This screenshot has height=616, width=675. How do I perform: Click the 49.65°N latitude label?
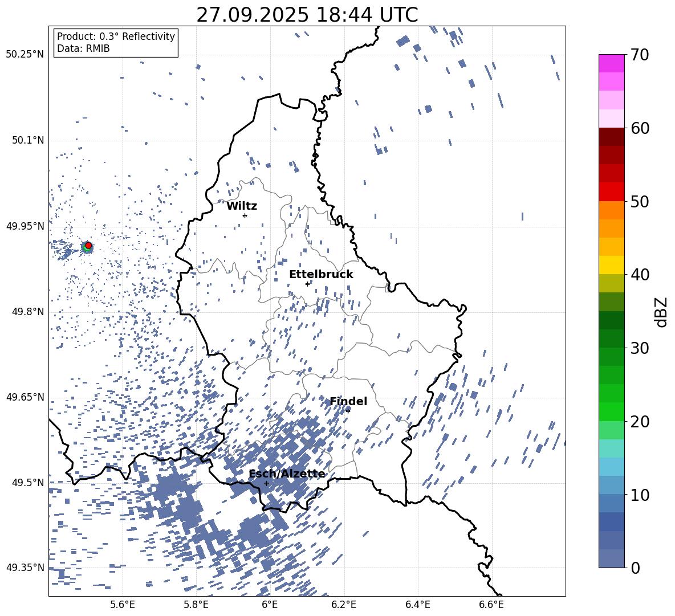25,397
